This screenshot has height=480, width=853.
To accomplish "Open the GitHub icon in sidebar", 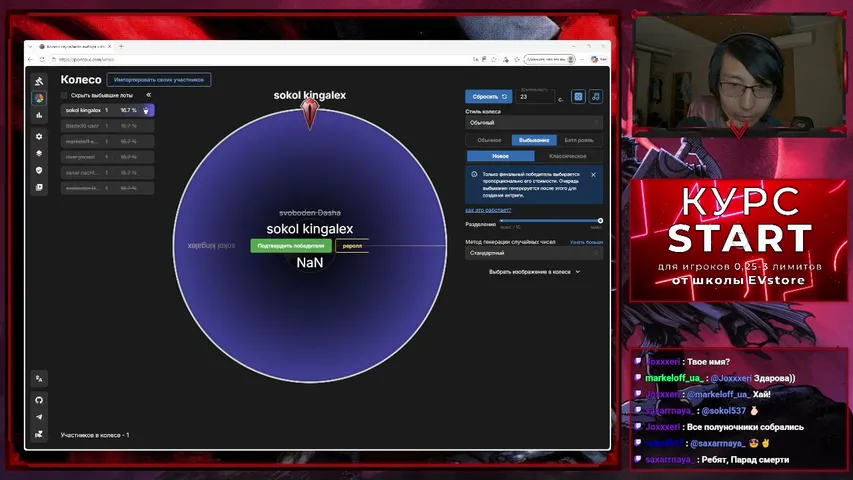I will (x=39, y=400).
